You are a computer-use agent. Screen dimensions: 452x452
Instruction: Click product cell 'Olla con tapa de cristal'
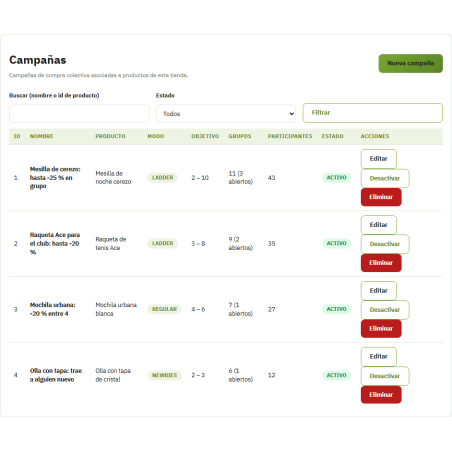(113, 375)
